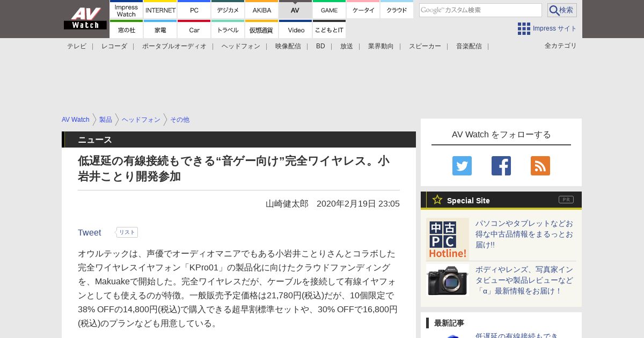
Task: Click the PR badge in Special Site
Action: tap(566, 200)
